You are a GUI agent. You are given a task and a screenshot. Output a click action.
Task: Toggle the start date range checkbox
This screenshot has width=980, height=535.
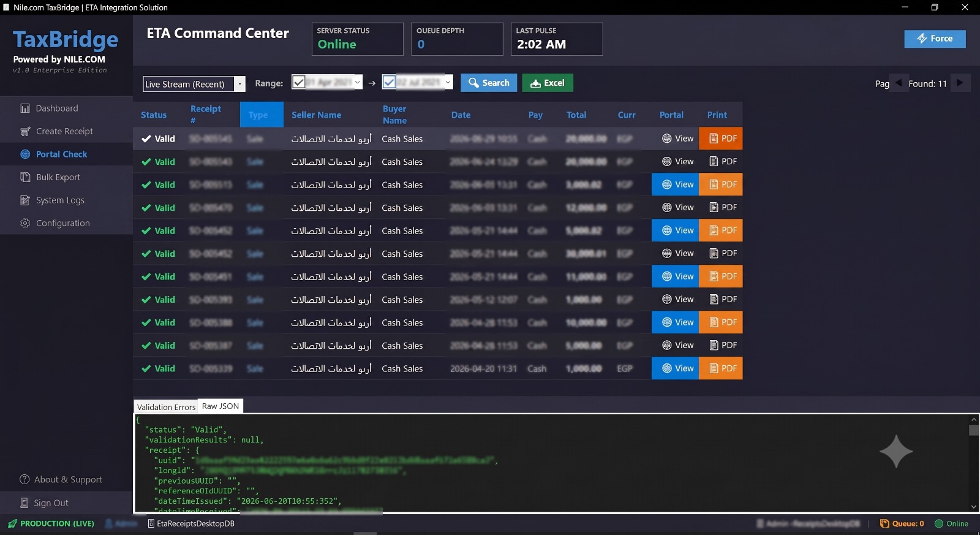point(298,82)
